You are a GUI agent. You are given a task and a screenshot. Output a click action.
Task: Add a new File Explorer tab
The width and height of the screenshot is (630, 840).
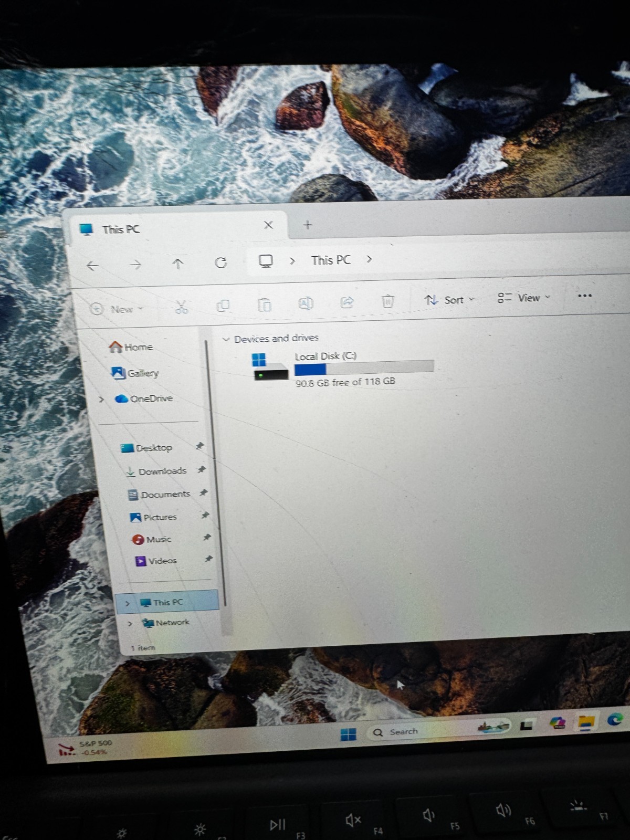click(308, 225)
